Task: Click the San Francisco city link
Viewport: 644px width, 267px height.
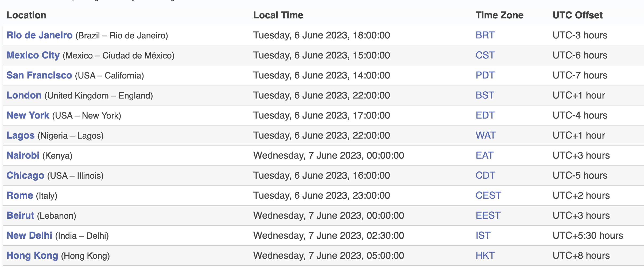Action: 39,75
